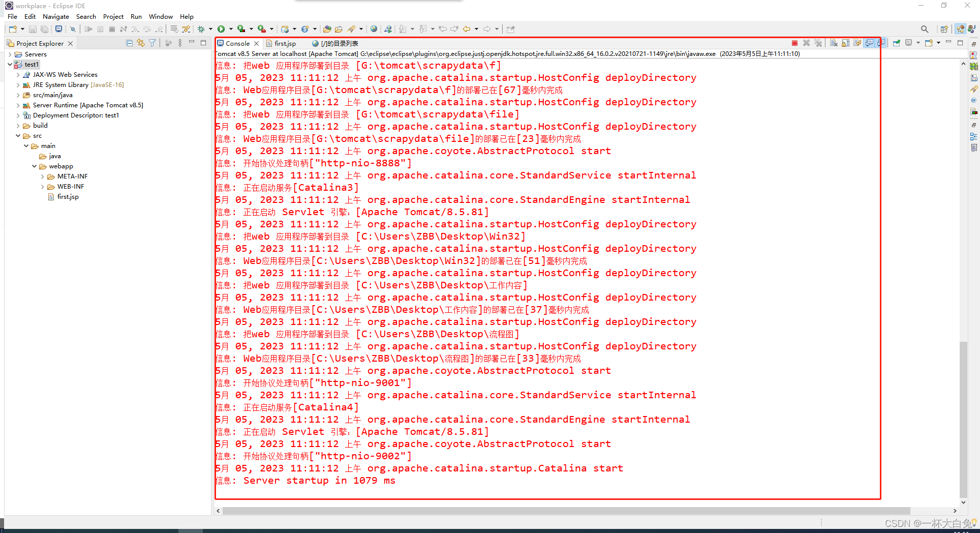The width and height of the screenshot is (980, 533).
Task: Toggle Show Console on standard error change
Action: [881, 43]
